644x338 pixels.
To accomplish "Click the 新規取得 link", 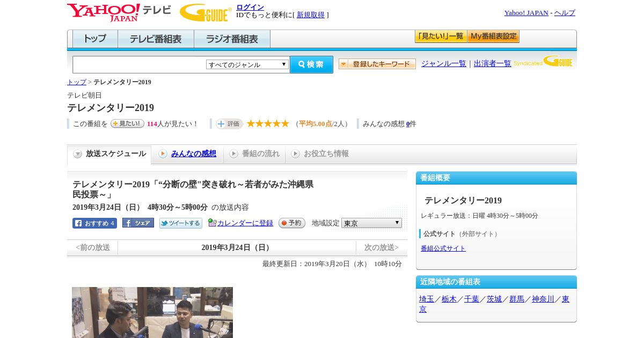I will [x=311, y=15].
